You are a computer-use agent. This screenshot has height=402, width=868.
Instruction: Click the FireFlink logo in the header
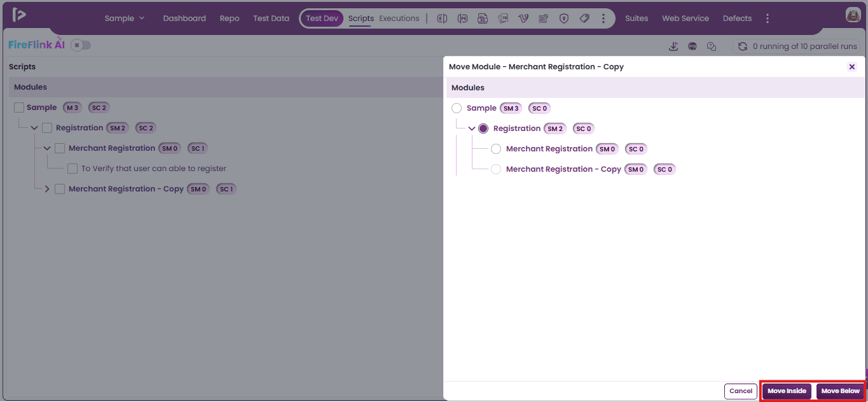tap(19, 15)
